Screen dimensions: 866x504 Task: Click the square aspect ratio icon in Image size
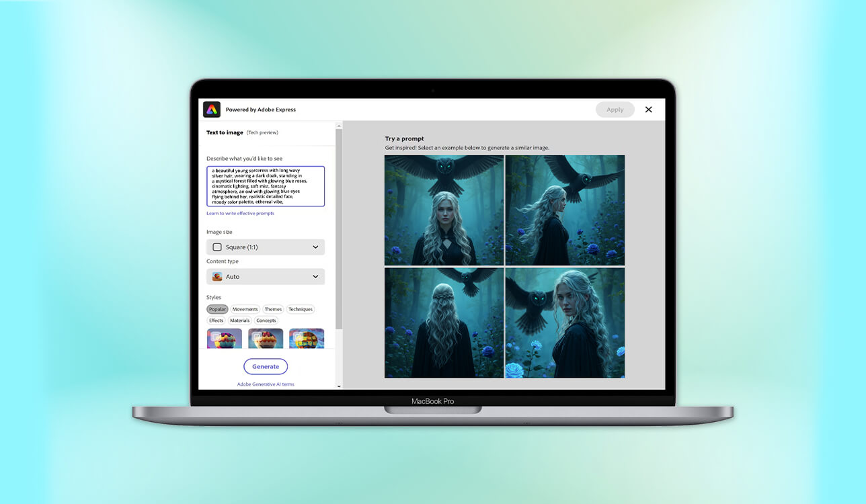[216, 247]
